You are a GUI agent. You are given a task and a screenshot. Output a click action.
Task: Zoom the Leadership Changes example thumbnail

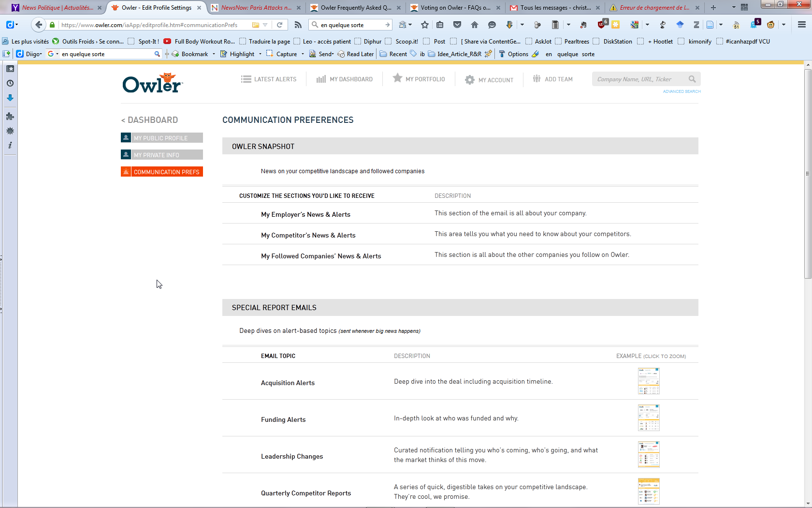649,455
